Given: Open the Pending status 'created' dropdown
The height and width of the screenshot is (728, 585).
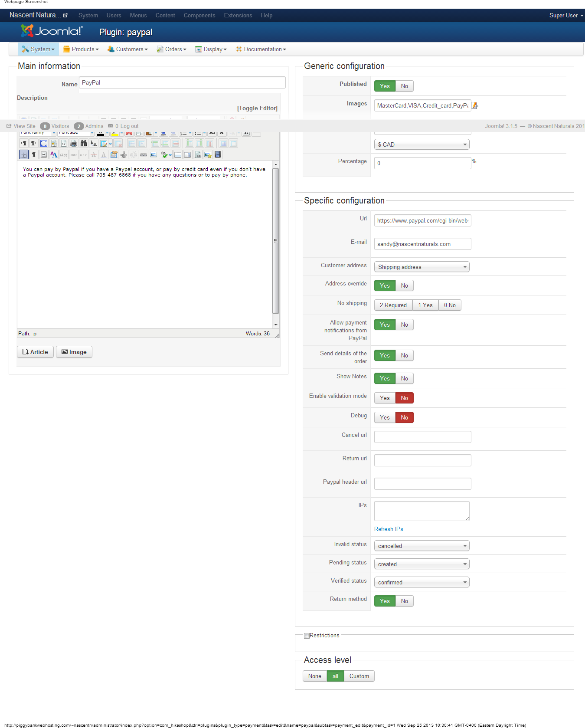Looking at the screenshot, I should point(422,564).
